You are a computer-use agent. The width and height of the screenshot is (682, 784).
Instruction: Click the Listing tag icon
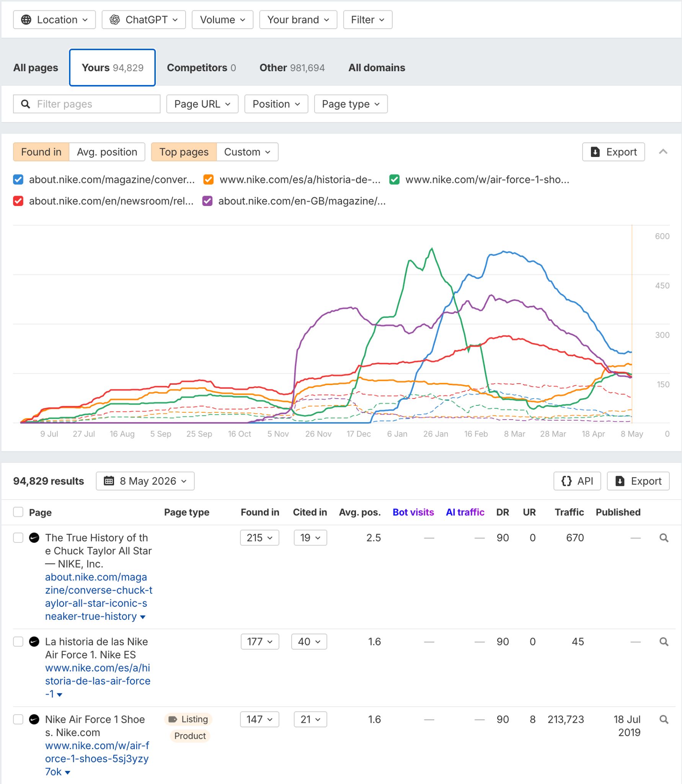(173, 719)
